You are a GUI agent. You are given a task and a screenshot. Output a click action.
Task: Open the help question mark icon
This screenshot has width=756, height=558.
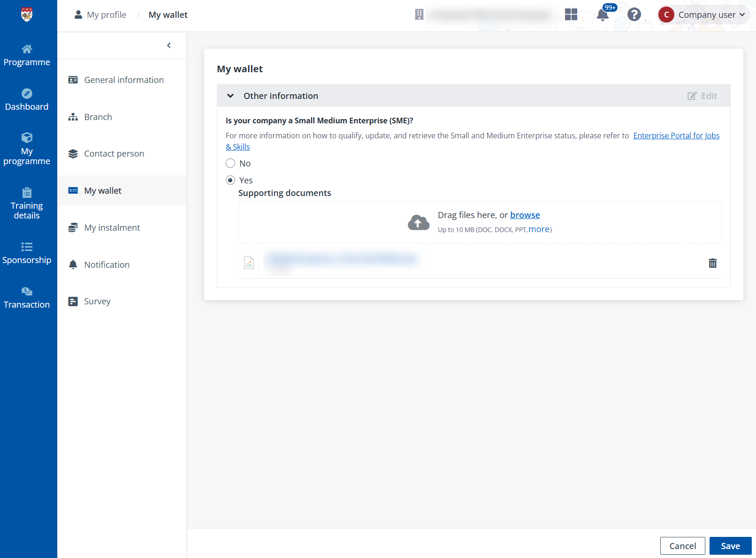point(634,15)
